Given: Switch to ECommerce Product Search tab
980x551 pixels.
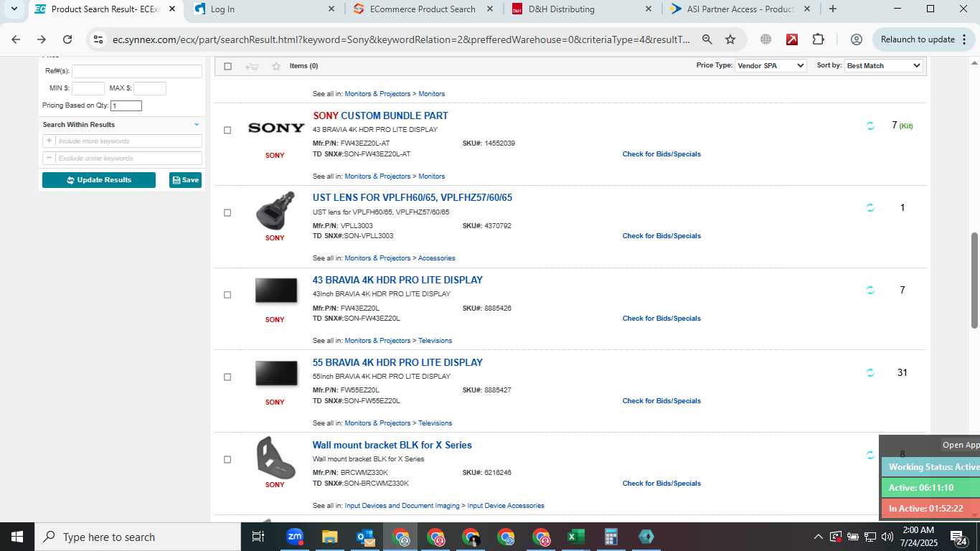Looking at the screenshot, I should pyautogui.click(x=423, y=9).
